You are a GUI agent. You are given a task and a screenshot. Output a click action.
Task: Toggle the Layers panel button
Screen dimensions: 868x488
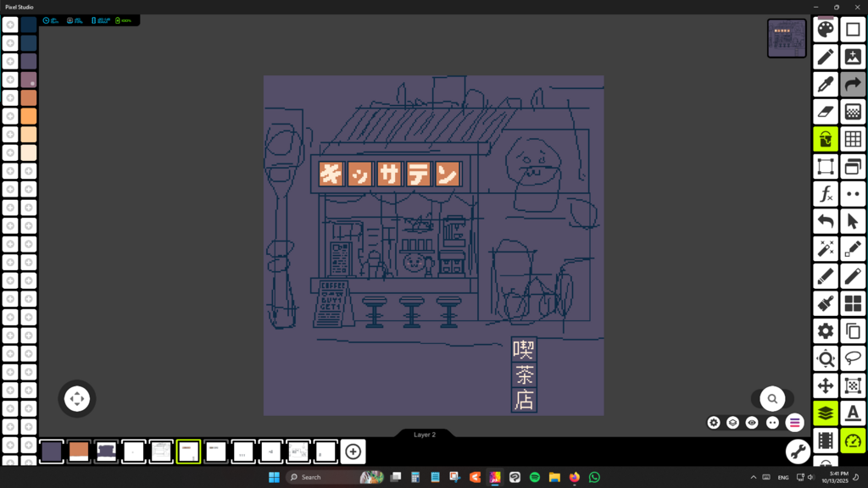coord(826,413)
